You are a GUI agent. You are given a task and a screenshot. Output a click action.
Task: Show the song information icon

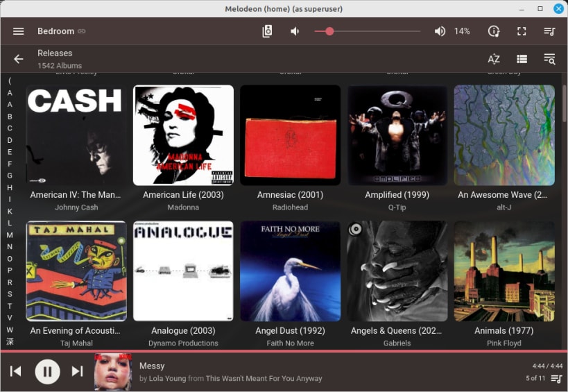[x=494, y=31]
